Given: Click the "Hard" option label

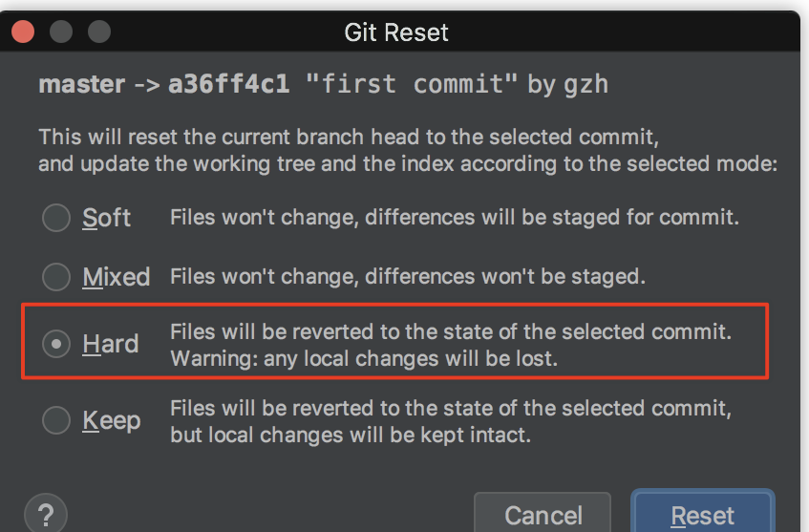Looking at the screenshot, I should 110,344.
